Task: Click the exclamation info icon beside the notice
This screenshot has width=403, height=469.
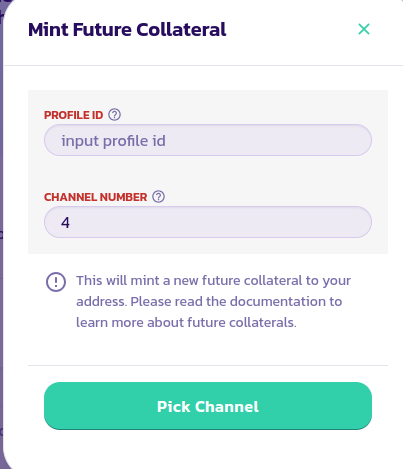Action: [x=56, y=282]
